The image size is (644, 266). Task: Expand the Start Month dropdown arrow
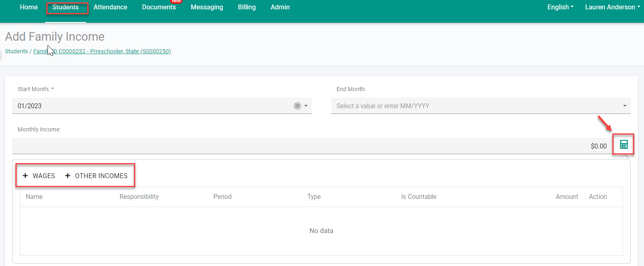pyautogui.click(x=306, y=106)
